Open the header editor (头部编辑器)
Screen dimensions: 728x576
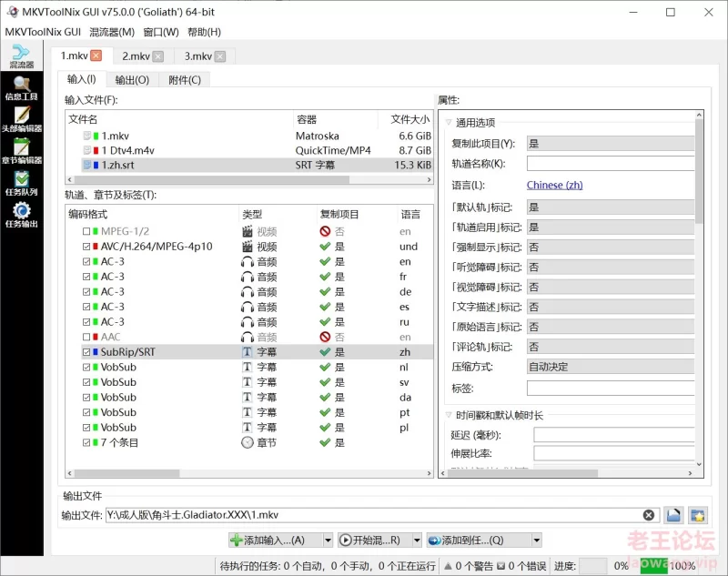21,119
